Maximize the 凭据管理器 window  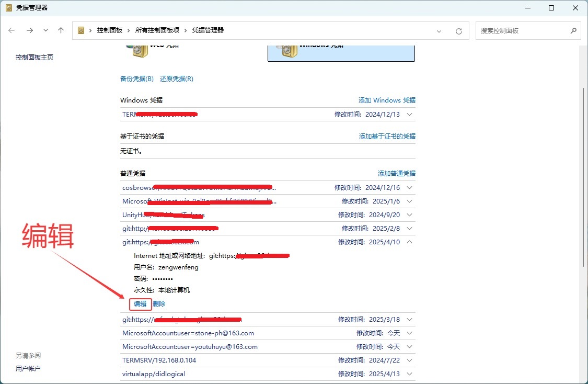coord(551,8)
